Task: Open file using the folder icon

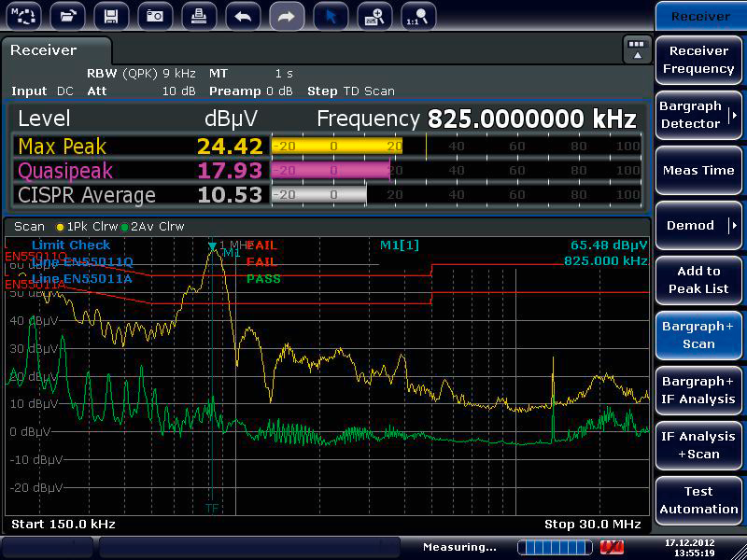Action: pos(67,16)
